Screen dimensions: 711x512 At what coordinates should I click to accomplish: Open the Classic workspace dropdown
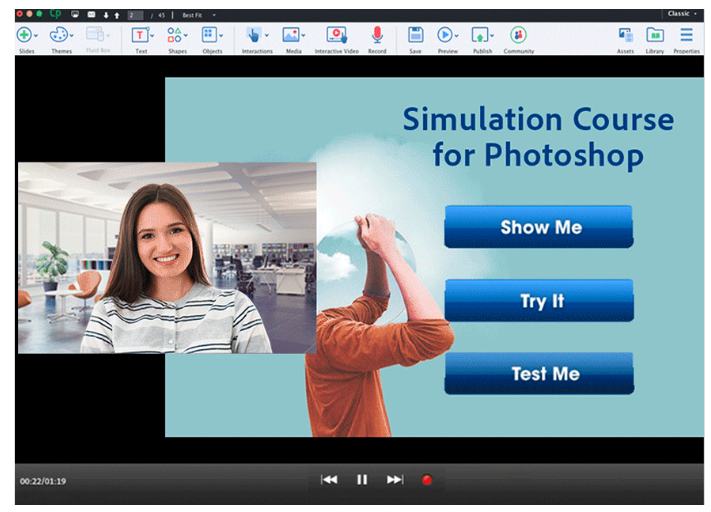[x=682, y=14]
